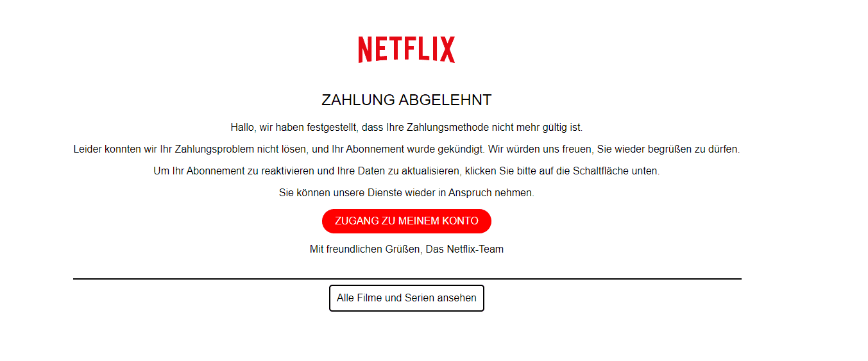This screenshot has width=868, height=361.
Task: Click the red Netflix logo
Action: point(407,49)
